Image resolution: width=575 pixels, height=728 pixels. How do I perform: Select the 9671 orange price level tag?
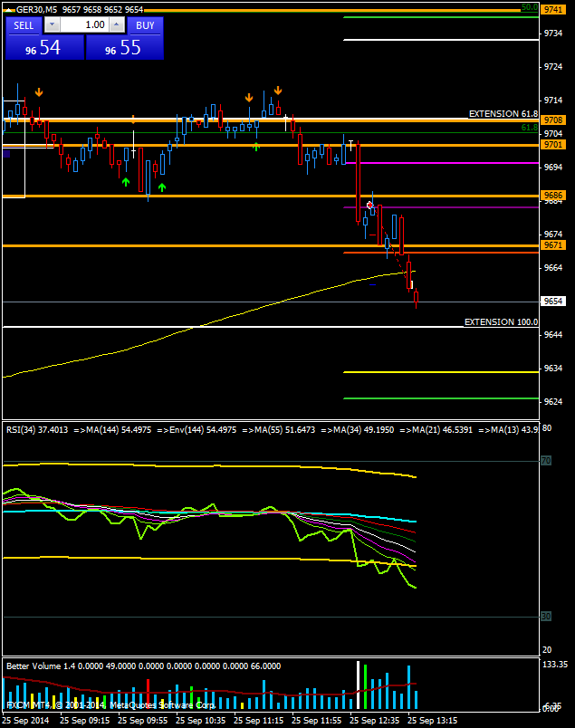coord(552,245)
